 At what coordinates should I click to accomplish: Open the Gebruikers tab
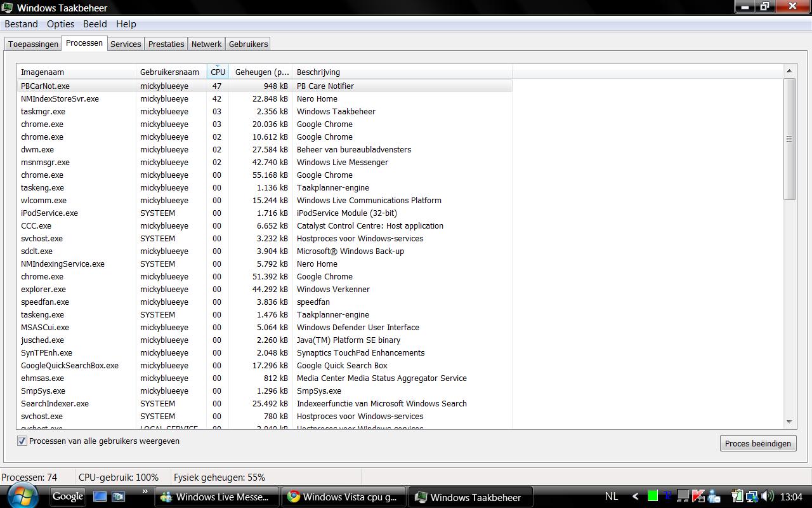click(248, 44)
